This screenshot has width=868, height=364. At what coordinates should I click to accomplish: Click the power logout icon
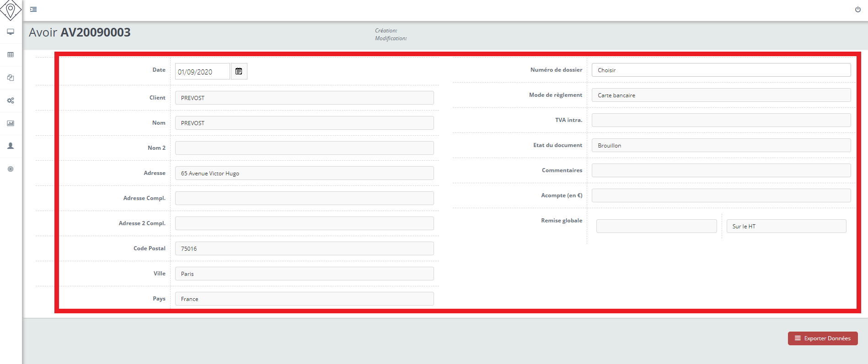(857, 10)
